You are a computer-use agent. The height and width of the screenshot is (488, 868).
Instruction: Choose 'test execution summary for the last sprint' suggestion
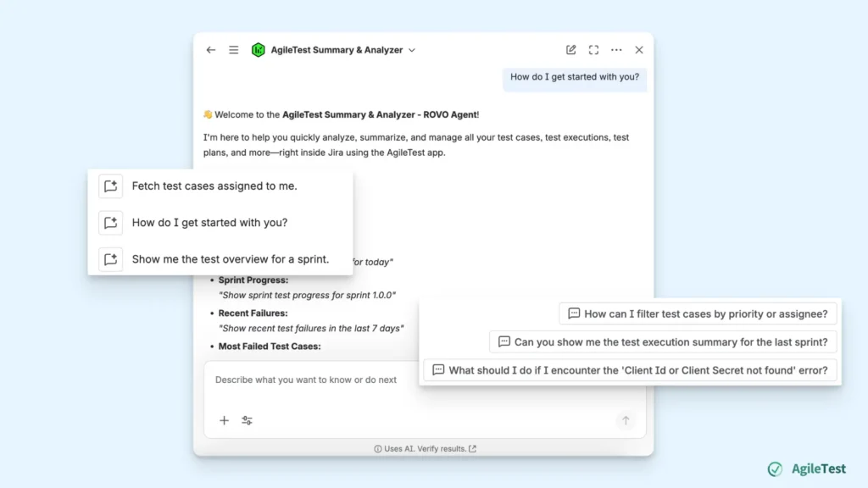click(663, 342)
